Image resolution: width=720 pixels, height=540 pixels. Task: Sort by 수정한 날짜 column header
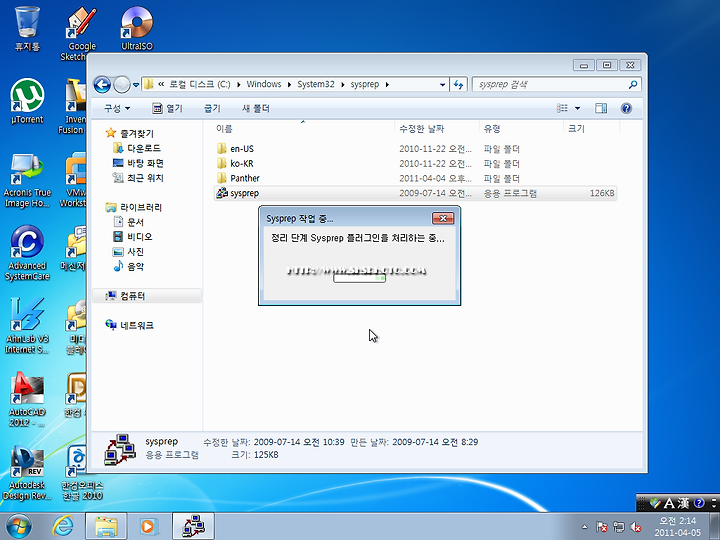[437, 129]
